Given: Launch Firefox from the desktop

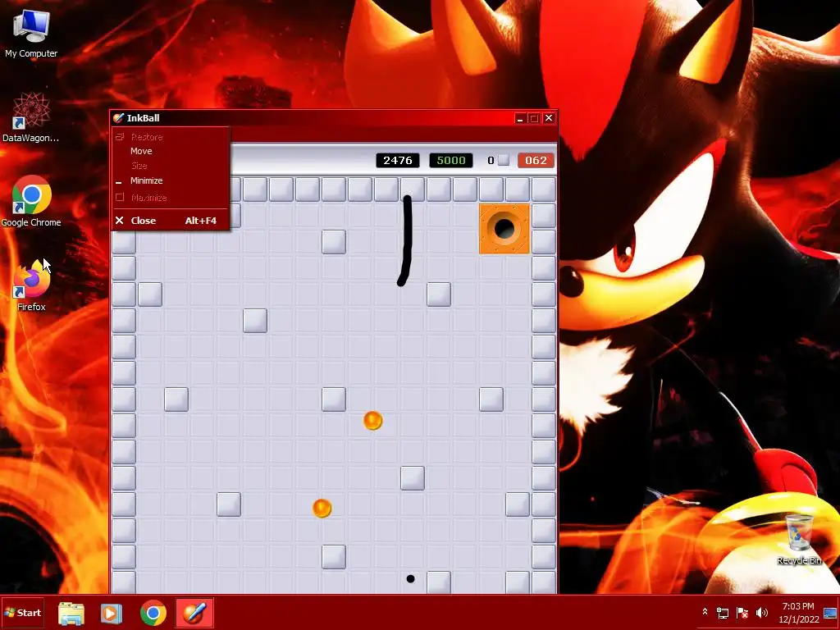Looking at the screenshot, I should click(x=31, y=285).
